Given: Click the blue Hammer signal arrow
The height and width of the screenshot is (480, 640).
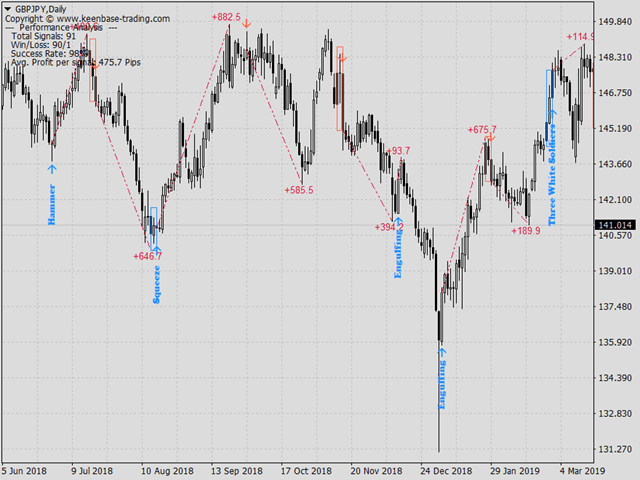Looking at the screenshot, I should [52, 169].
